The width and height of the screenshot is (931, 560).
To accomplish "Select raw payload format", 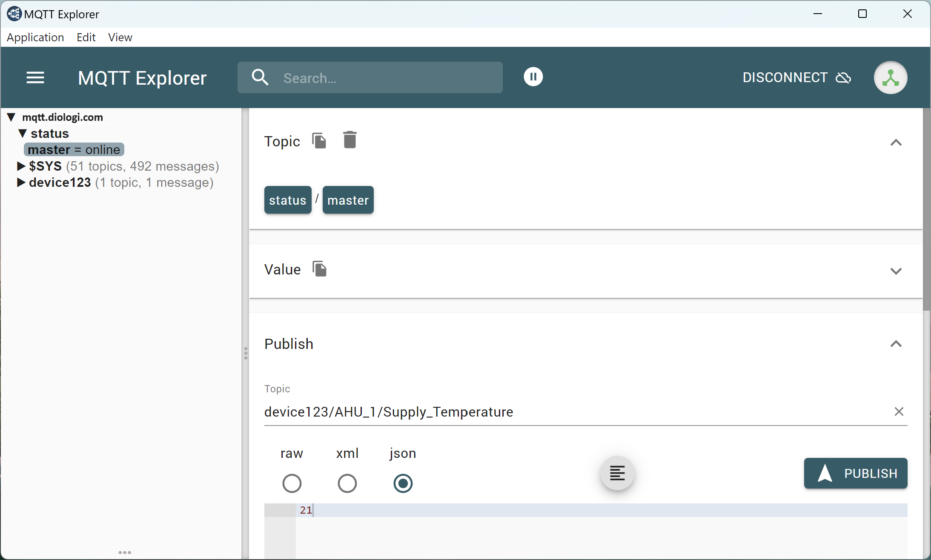I will tap(292, 483).
